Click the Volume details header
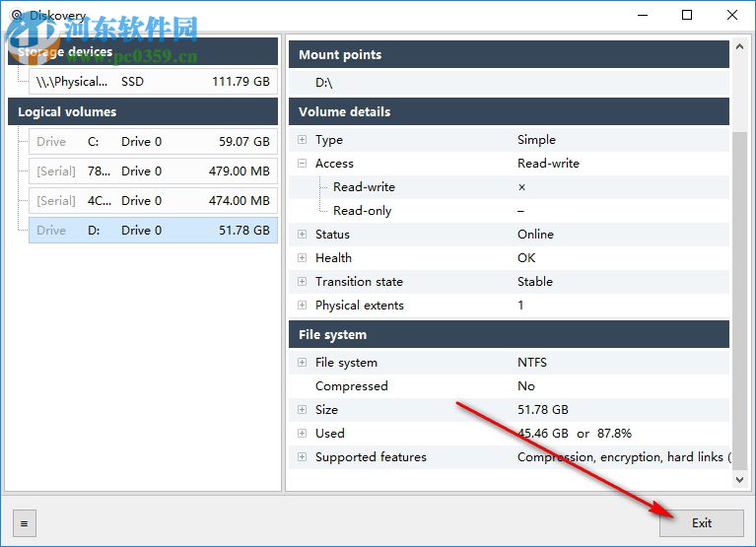The height and width of the screenshot is (547, 756). (x=509, y=111)
